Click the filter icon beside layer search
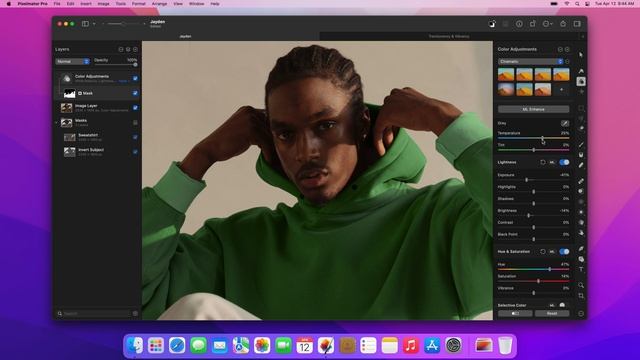 tap(135, 313)
